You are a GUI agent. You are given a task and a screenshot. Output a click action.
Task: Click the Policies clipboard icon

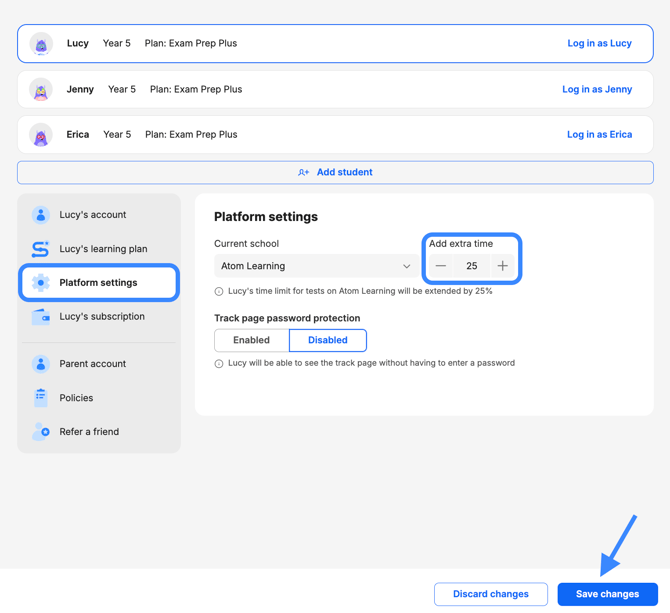[41, 398]
